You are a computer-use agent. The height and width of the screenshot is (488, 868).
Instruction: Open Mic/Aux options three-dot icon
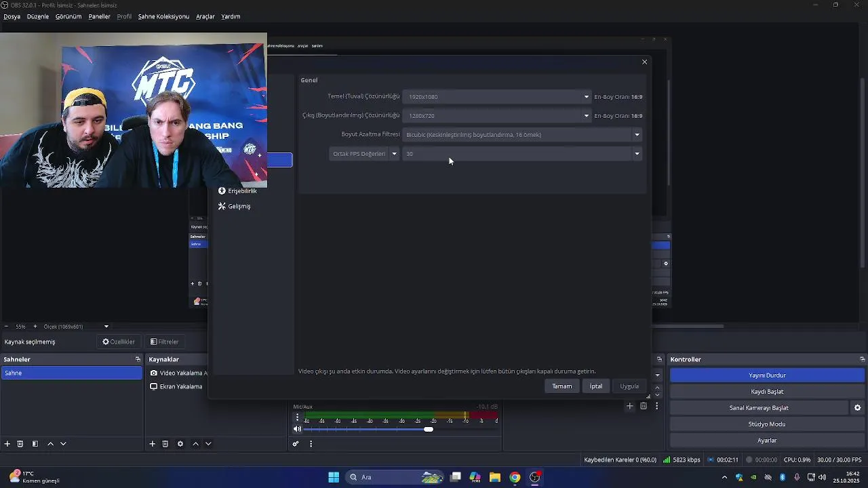pos(297,418)
